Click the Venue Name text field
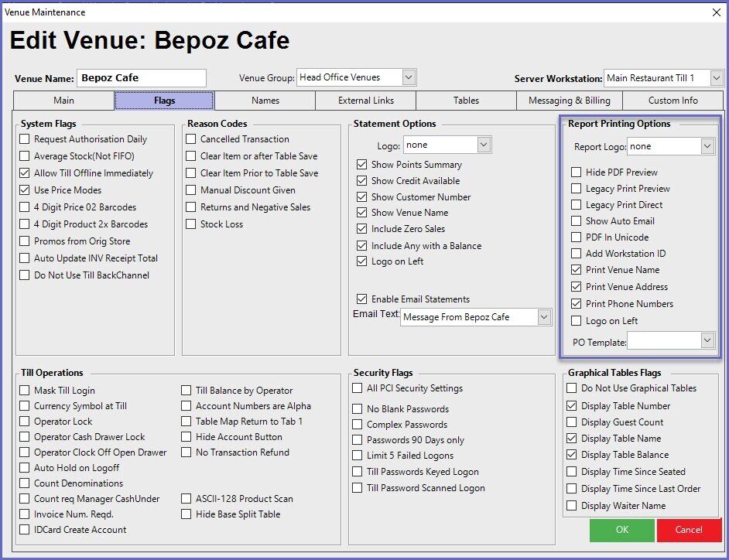 pos(141,78)
